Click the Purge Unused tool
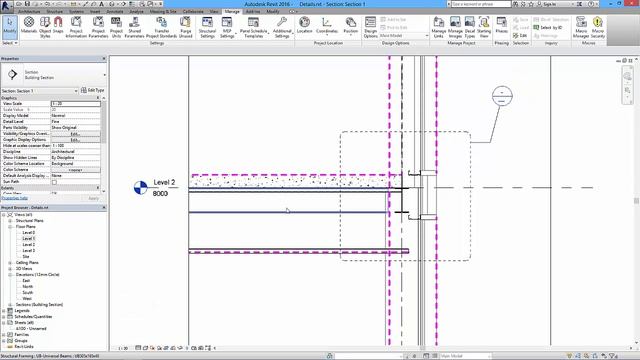 pos(185,27)
